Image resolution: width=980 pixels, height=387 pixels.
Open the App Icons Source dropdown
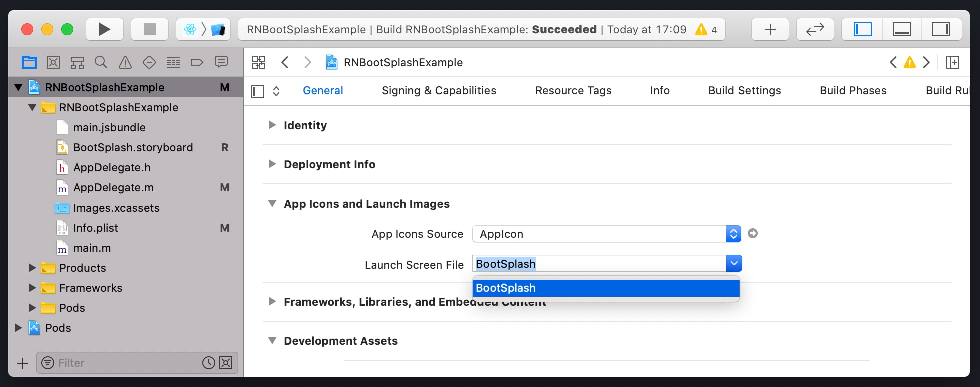[x=607, y=234]
